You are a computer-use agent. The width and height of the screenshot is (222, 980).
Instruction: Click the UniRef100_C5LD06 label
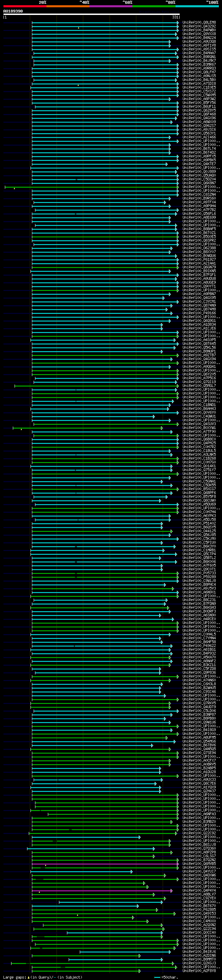(x=199, y=711)
